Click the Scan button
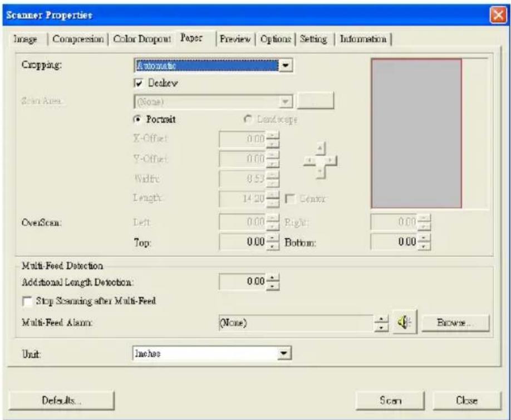Viewport: 511px width, 420px height. pyautogui.click(x=390, y=401)
